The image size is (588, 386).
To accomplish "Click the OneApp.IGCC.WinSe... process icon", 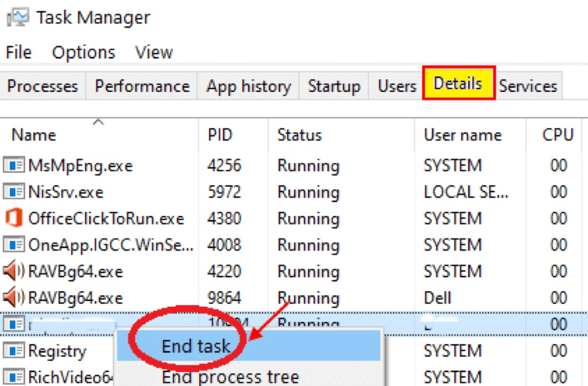I will (x=14, y=245).
